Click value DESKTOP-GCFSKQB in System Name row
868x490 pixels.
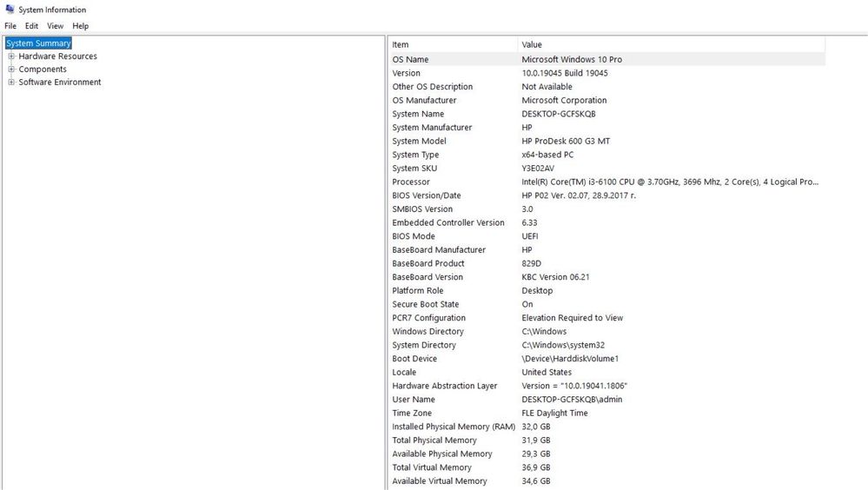click(x=559, y=114)
